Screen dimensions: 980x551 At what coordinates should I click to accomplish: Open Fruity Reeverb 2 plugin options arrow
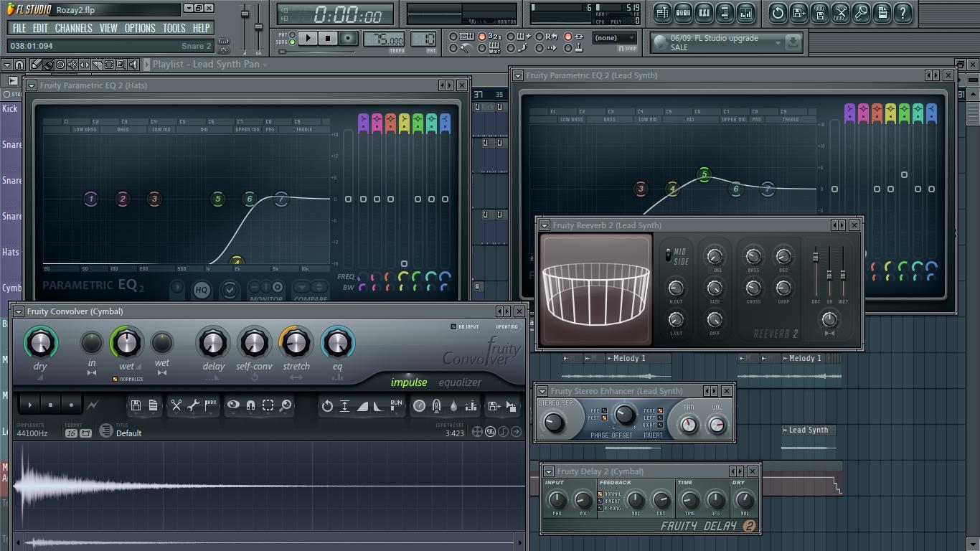[x=545, y=225]
